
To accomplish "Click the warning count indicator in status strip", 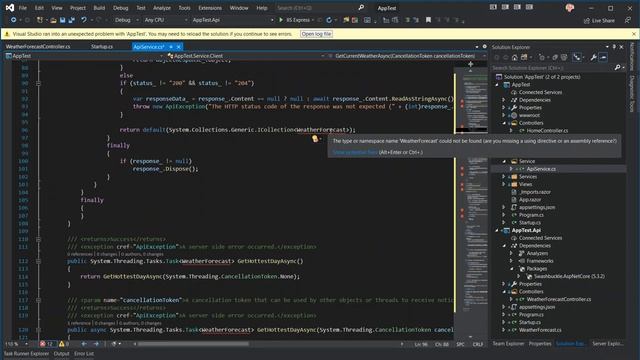I will 64,344.
